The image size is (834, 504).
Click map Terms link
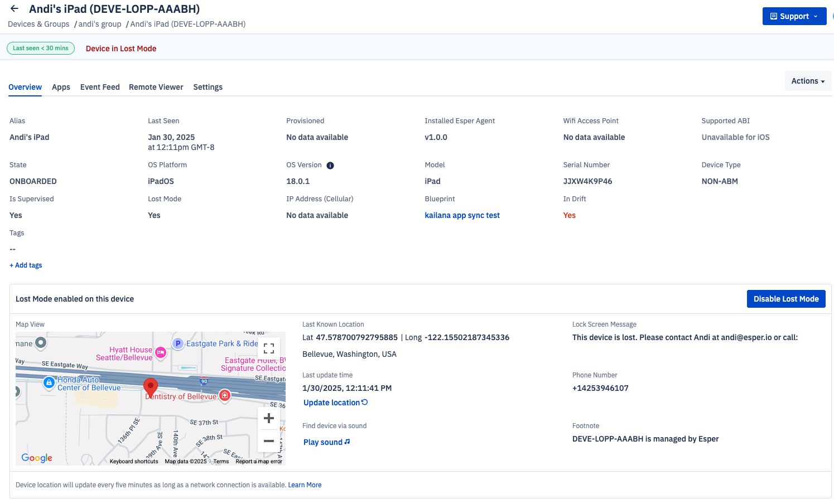221,462
